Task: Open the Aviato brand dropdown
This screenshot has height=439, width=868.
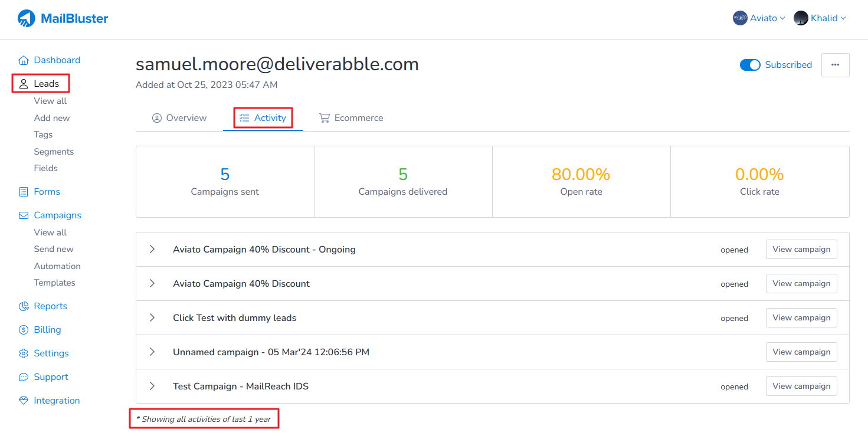Action: [x=759, y=18]
